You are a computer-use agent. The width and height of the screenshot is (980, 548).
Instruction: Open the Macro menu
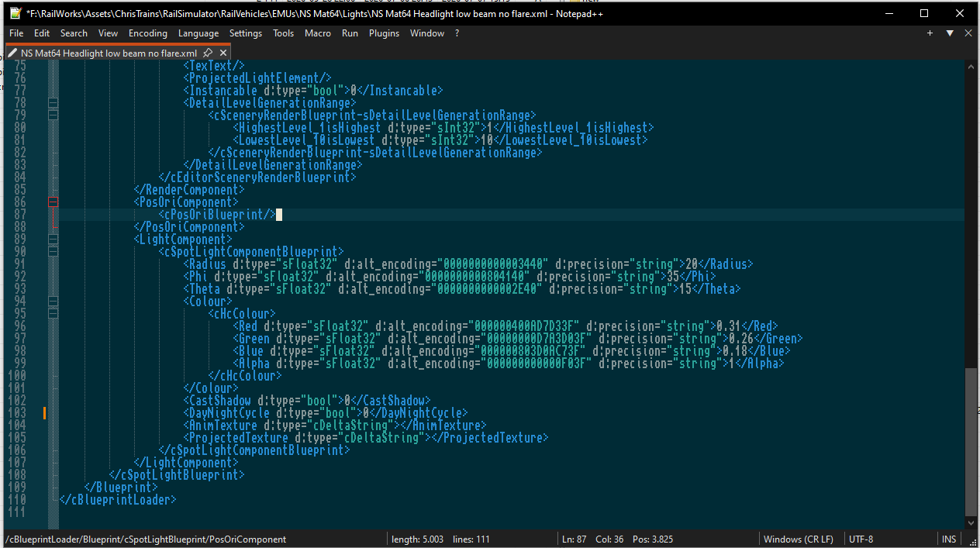click(x=318, y=33)
